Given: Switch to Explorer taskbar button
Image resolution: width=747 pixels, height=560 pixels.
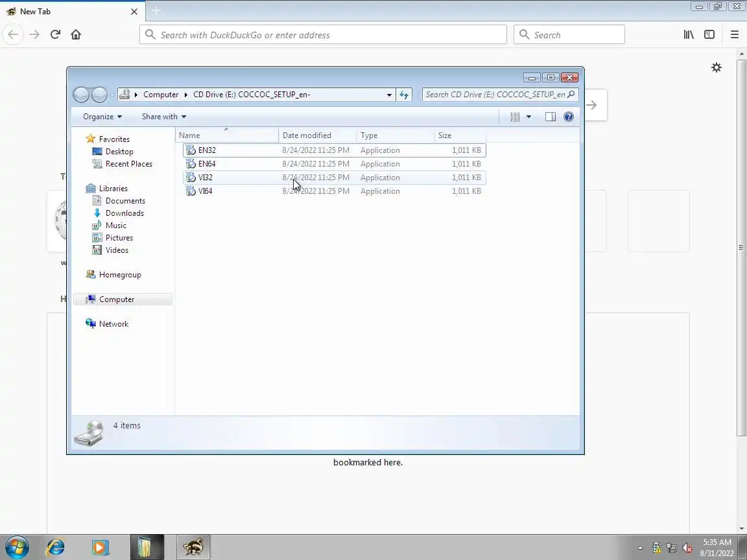Looking at the screenshot, I should coord(147,547).
